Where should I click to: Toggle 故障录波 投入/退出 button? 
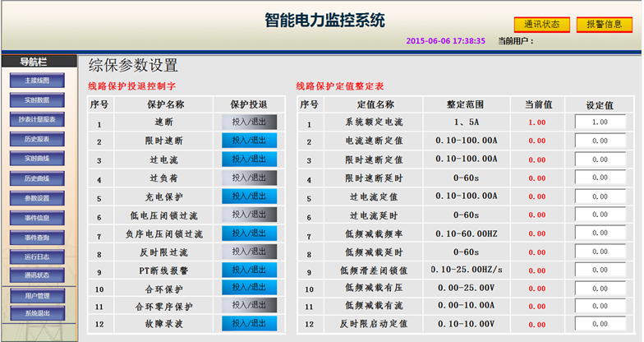249,324
